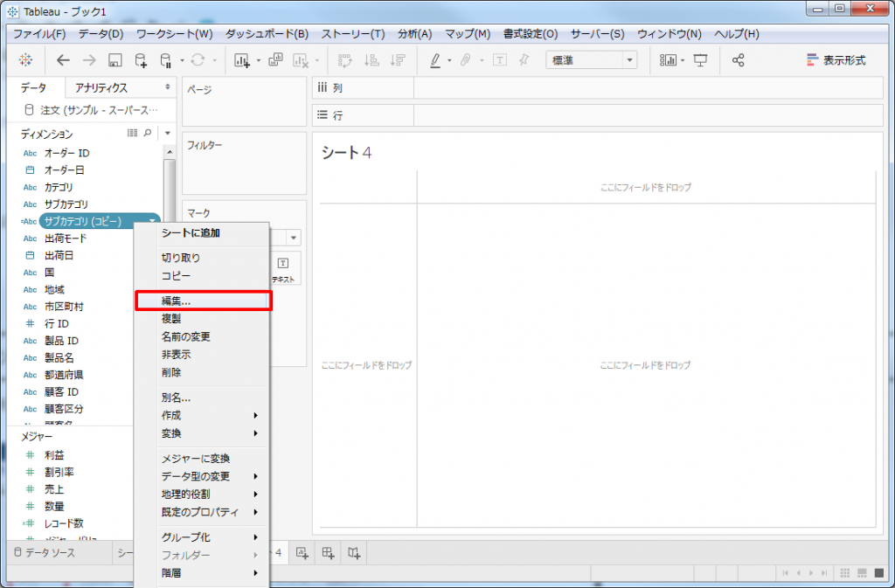Click the presentation mode icon
The image size is (895, 588).
point(700,60)
